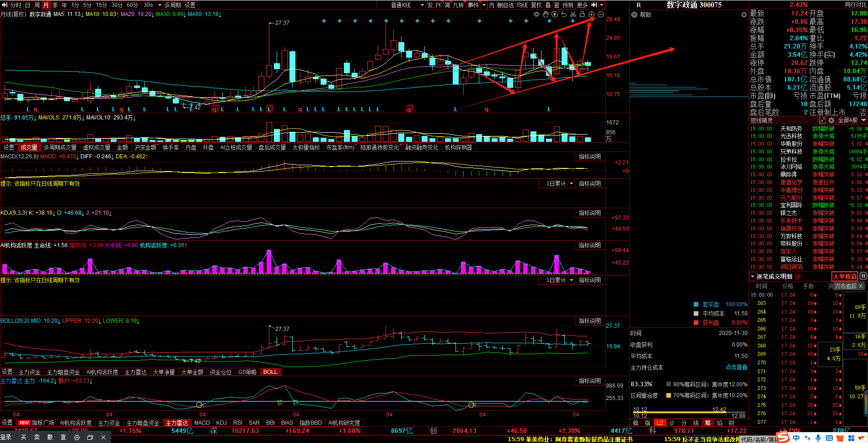
Task: Click the 套牢盘 blue legend swatch
Action: (696, 304)
